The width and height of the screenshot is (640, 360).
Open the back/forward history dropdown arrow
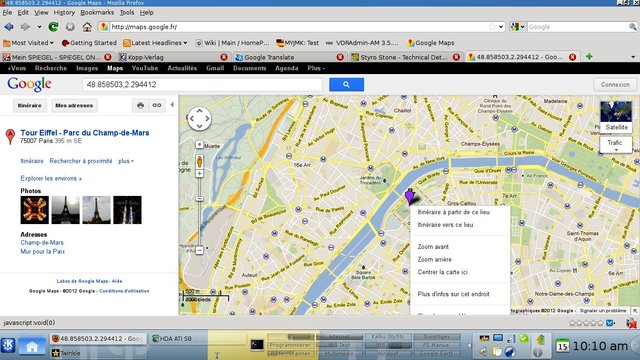point(39,27)
